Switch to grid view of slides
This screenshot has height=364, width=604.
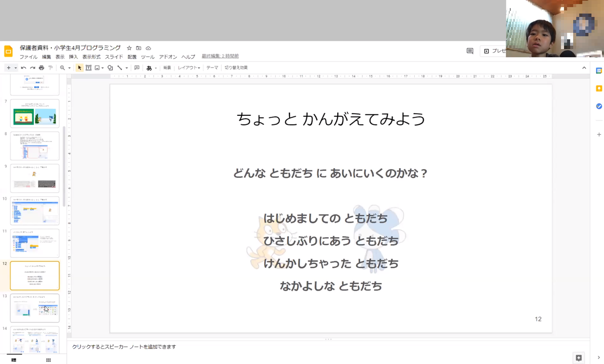click(x=48, y=360)
